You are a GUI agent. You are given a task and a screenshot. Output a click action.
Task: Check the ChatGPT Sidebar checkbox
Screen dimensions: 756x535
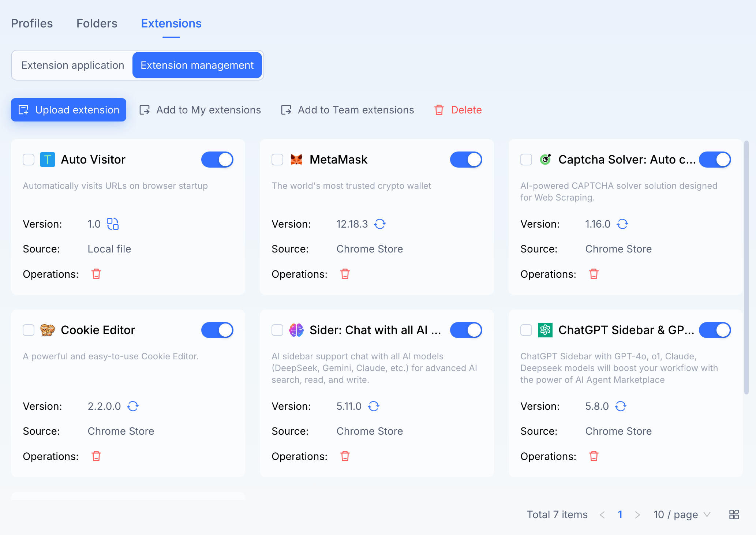[526, 330]
